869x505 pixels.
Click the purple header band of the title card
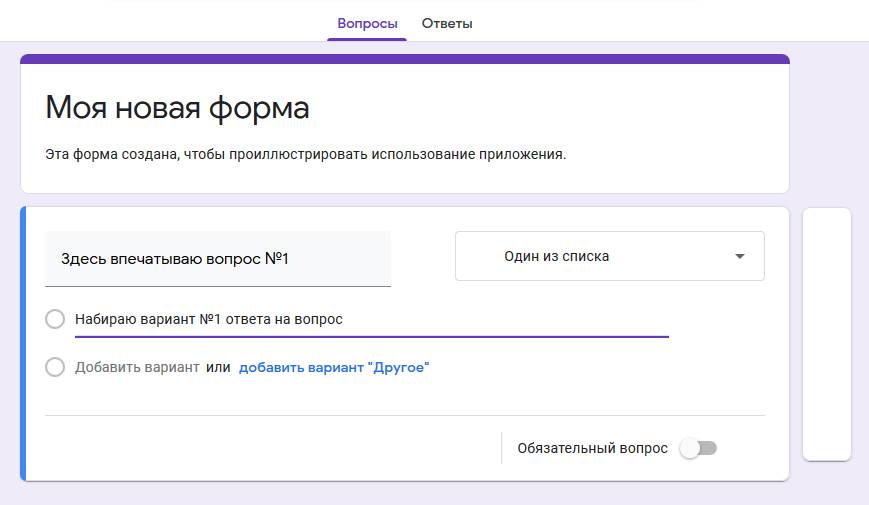tap(405, 59)
